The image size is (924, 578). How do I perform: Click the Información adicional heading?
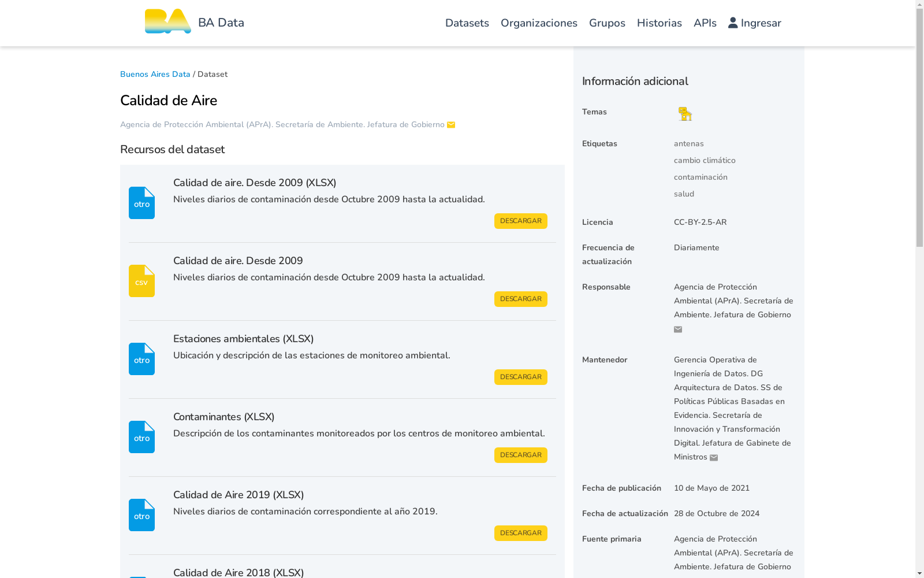635,81
